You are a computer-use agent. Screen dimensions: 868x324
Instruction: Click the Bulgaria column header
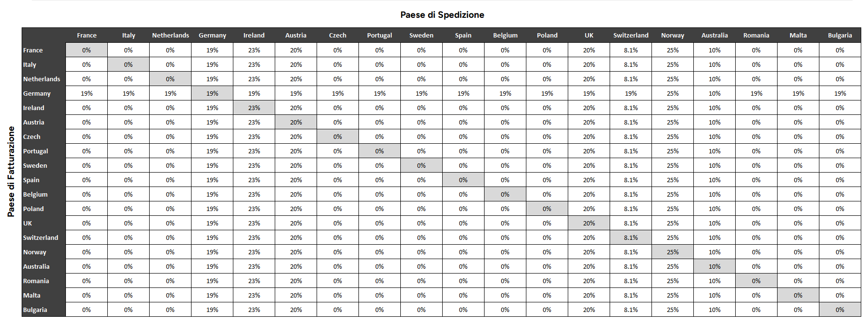840,36
